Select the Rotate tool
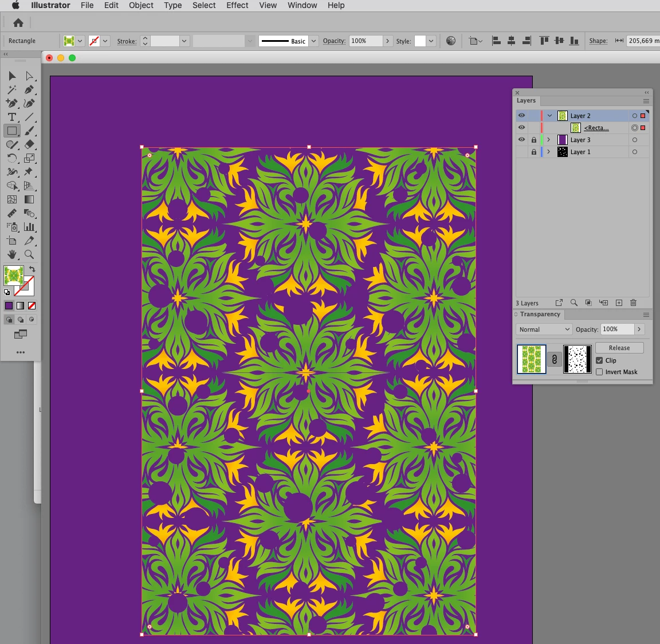The width and height of the screenshot is (660, 644). click(x=12, y=158)
